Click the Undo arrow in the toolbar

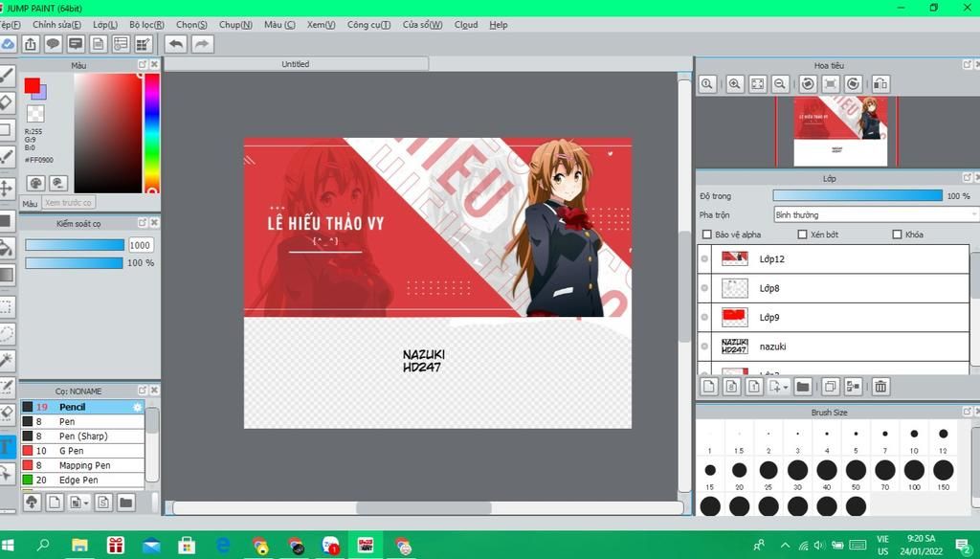tap(176, 44)
